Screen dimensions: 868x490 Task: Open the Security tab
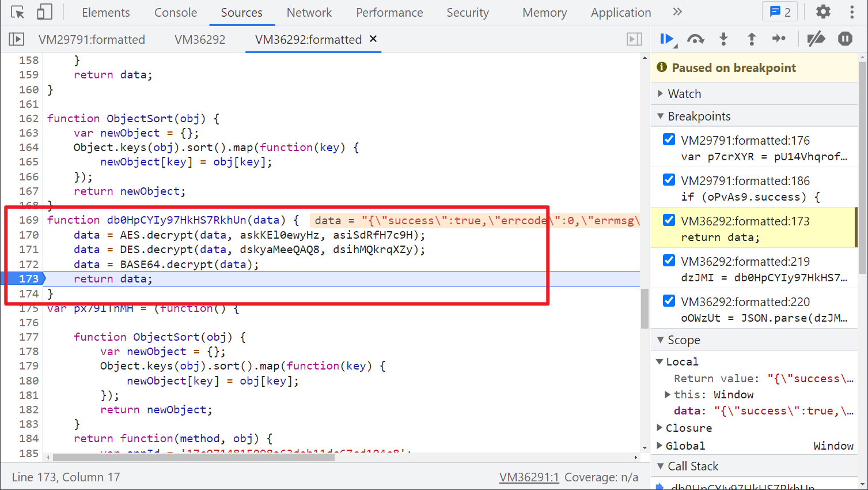click(468, 12)
